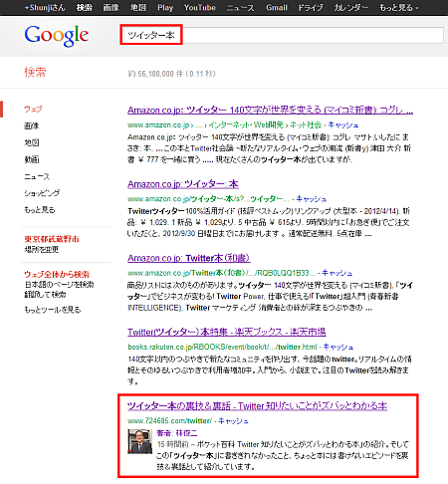Open result Amazon.co.jp: Twitter本(和書)
The image size is (448, 484).
[x=189, y=258]
